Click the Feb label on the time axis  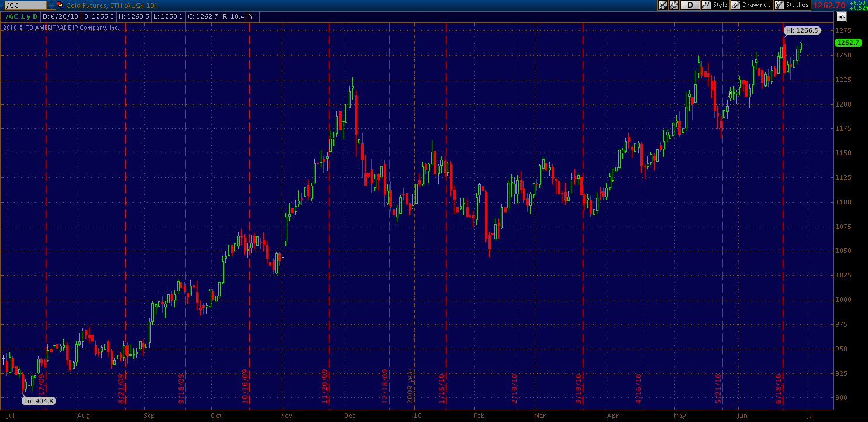point(479,416)
